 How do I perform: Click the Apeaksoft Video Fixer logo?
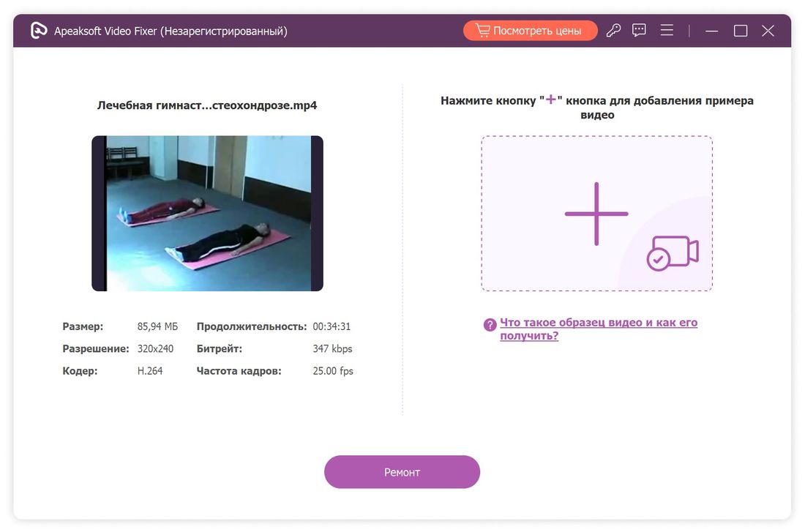click(37, 30)
